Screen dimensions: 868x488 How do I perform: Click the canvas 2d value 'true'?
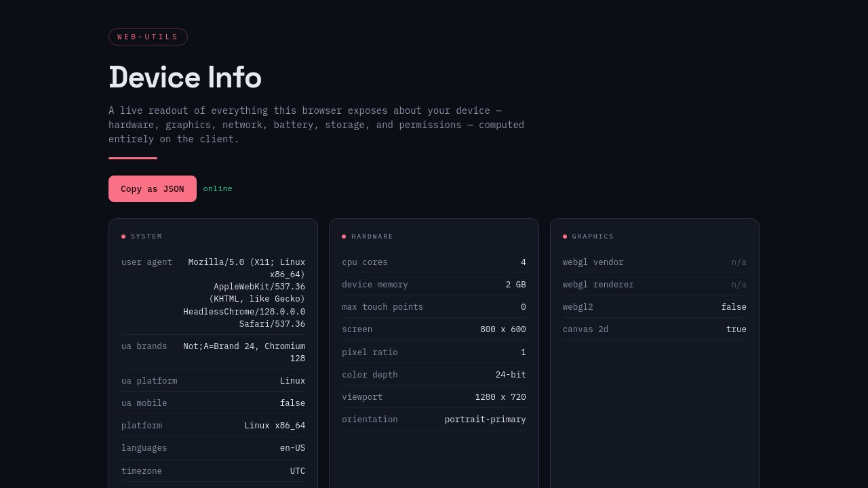(x=736, y=329)
